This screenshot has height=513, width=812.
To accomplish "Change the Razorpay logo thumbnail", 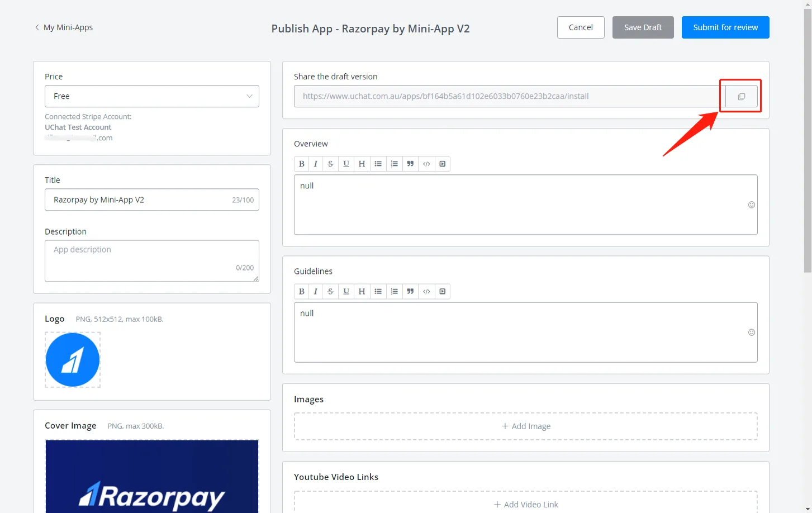I will coord(73,360).
